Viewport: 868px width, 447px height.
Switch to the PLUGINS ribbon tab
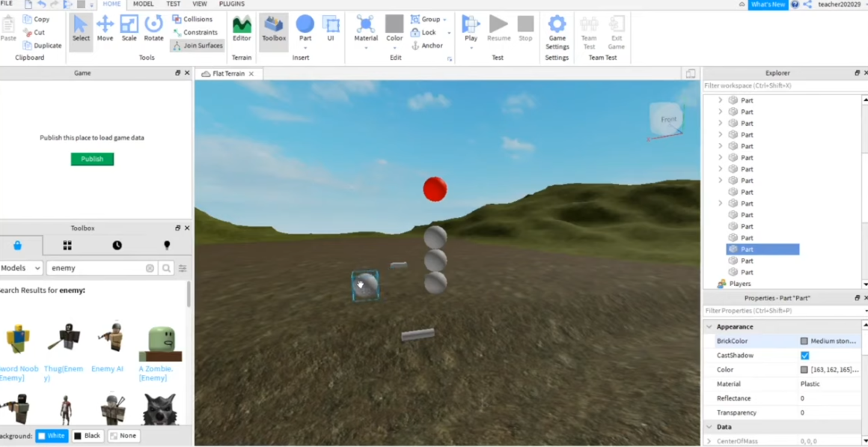point(231,4)
